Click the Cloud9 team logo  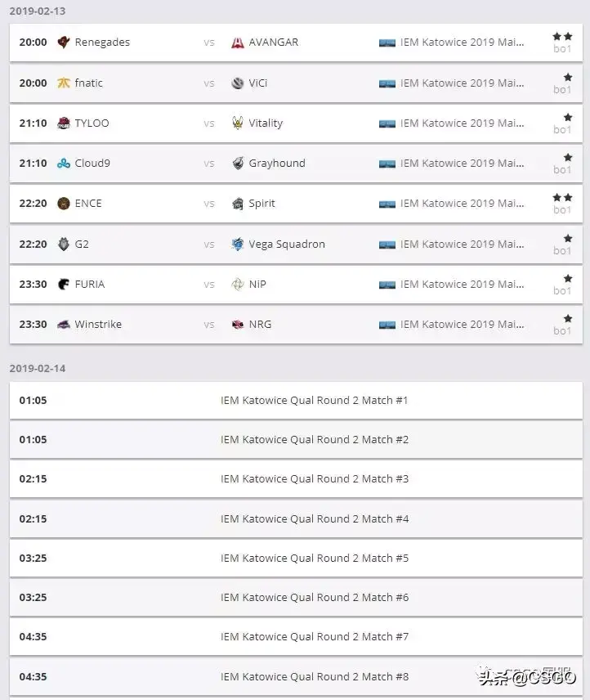pyautogui.click(x=64, y=163)
